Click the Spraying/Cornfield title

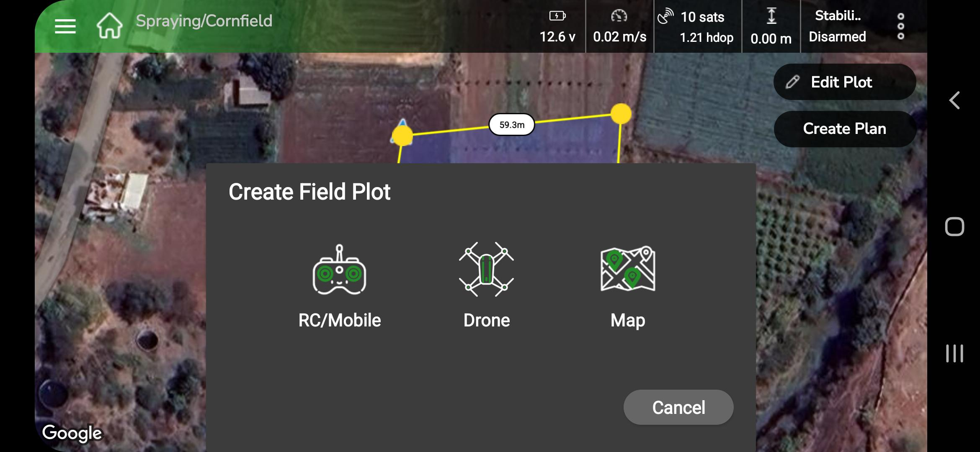point(204,21)
